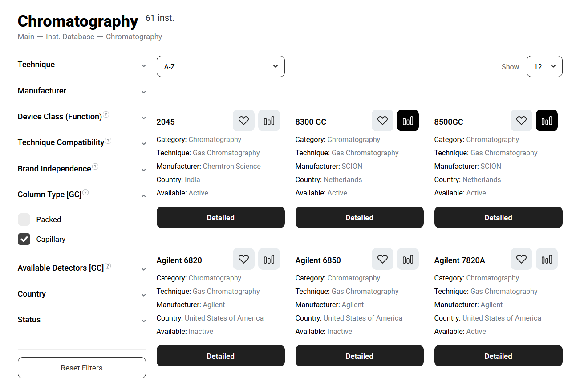This screenshot has height=386, width=588.
Task: Favorite the Agilent 6820 instrument
Action: tap(243, 259)
